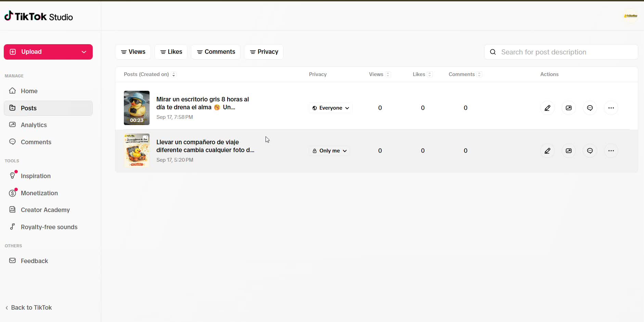View comments icon for 'Mirar un escritorio' post
644x322 pixels.
[x=590, y=108]
